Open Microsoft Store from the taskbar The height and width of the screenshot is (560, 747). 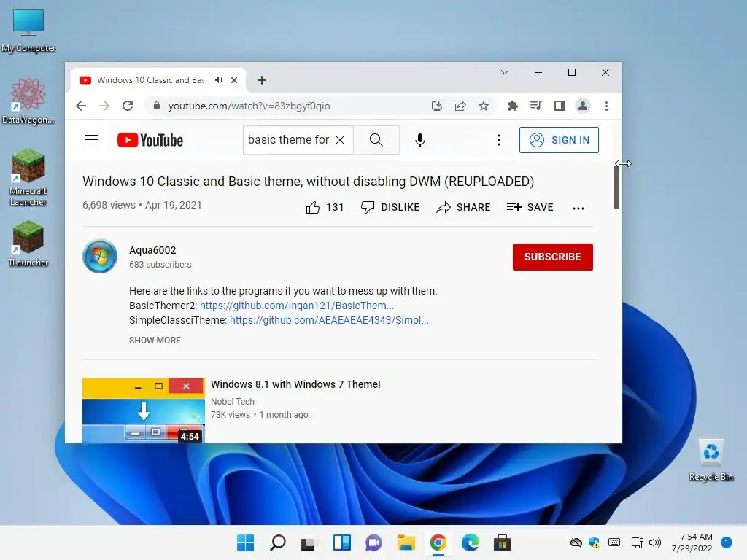pyautogui.click(x=502, y=542)
